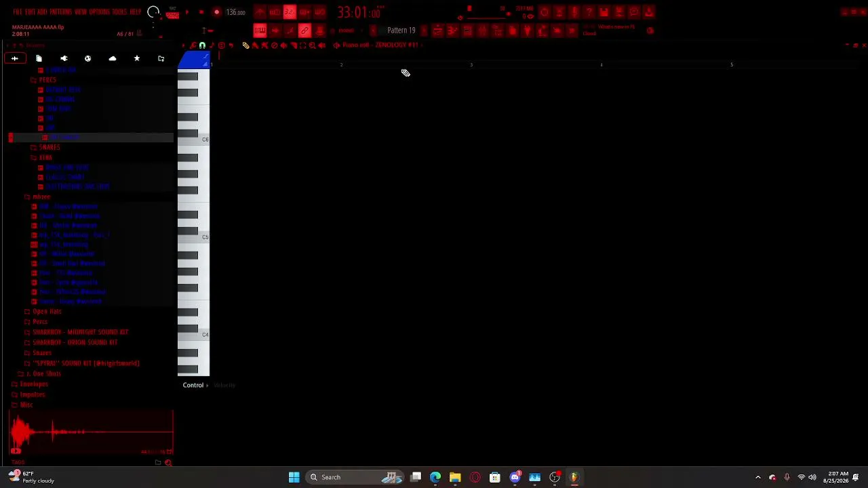The width and height of the screenshot is (868, 488).
Task: Open the piano roll stamp tool
Action: 221,45
